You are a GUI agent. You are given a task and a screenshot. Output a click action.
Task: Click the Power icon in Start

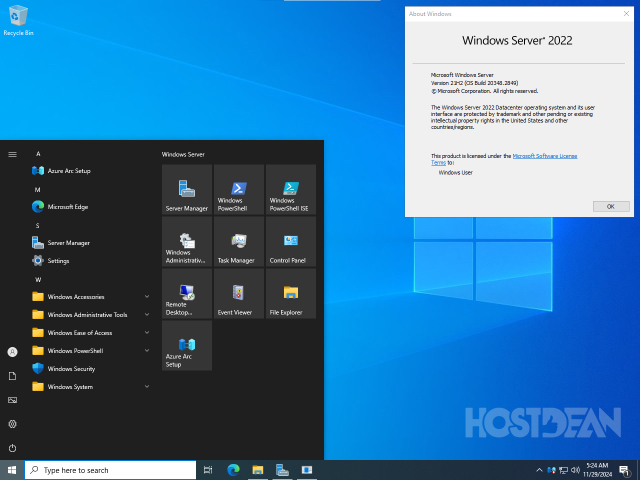click(x=12, y=448)
